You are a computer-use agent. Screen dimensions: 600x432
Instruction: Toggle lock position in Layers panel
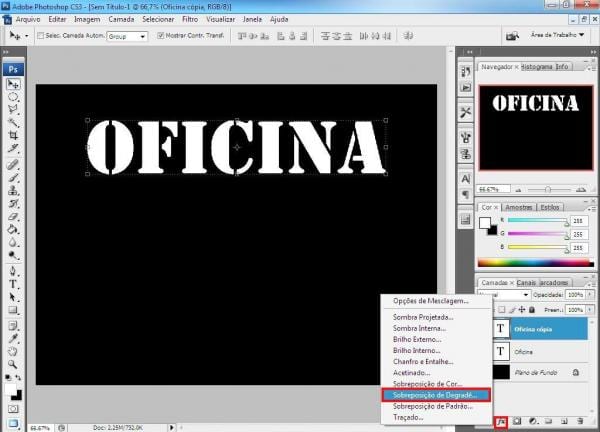[522, 310]
